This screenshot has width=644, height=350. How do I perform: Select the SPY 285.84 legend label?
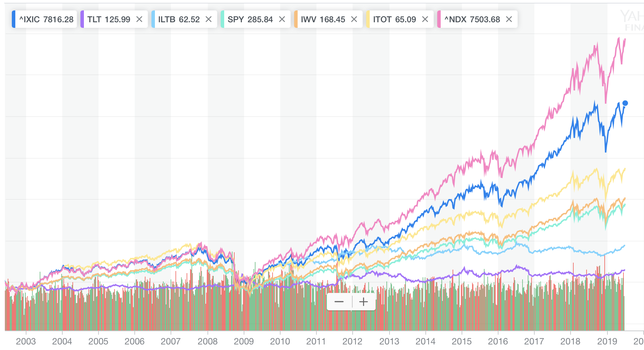250,19
